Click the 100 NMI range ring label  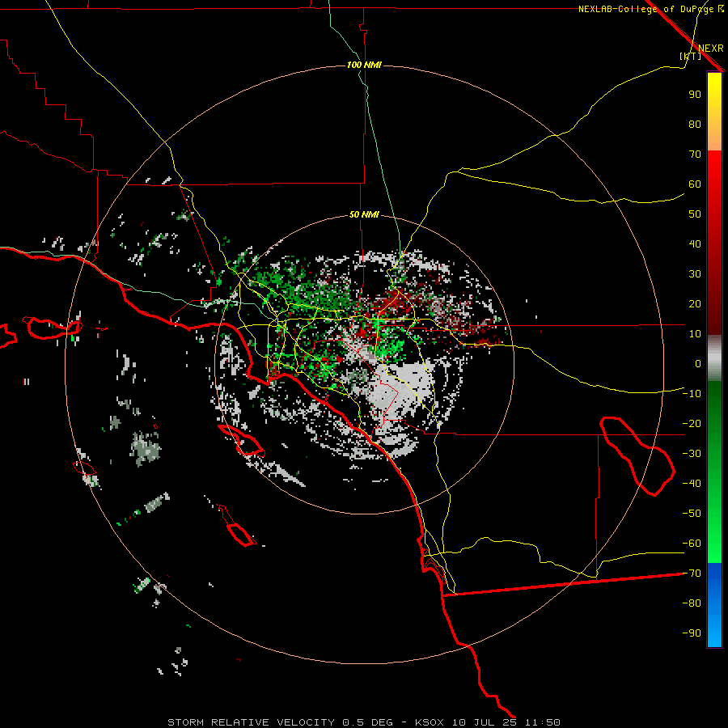(364, 65)
